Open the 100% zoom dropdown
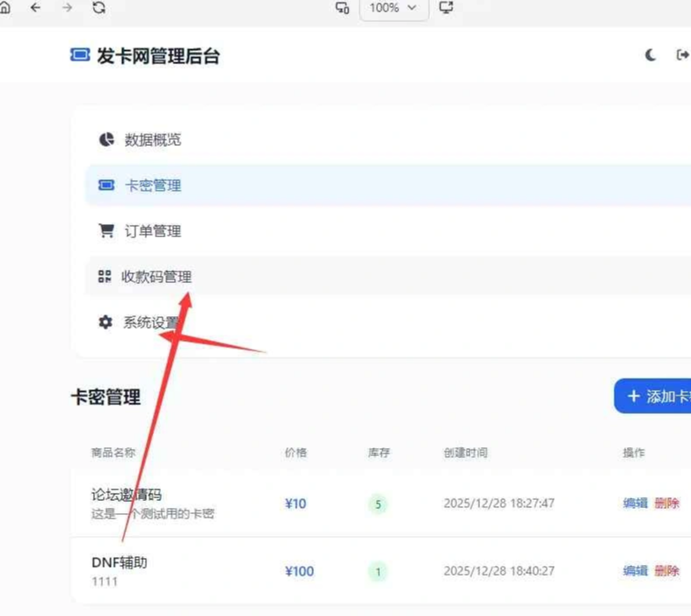Viewport: 691px width, 616px height. tap(394, 9)
